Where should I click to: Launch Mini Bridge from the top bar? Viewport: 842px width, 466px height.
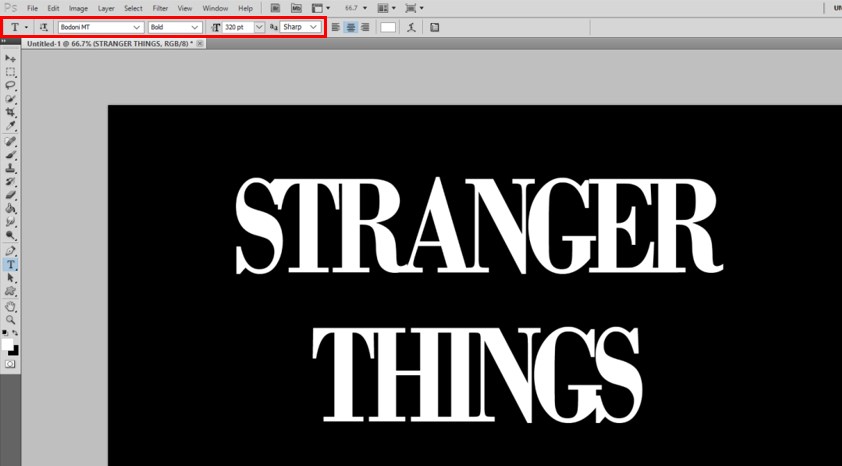point(296,8)
